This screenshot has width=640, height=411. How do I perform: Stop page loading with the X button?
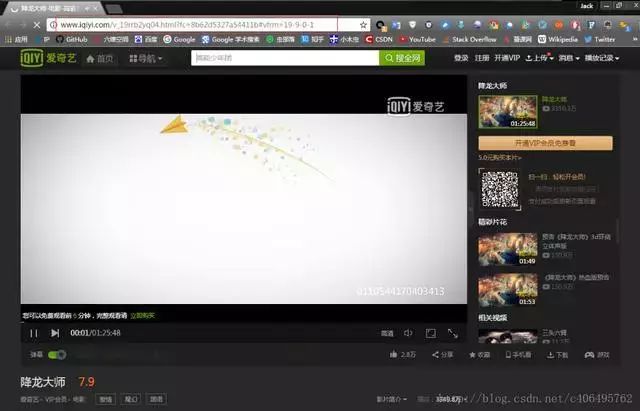37,25
